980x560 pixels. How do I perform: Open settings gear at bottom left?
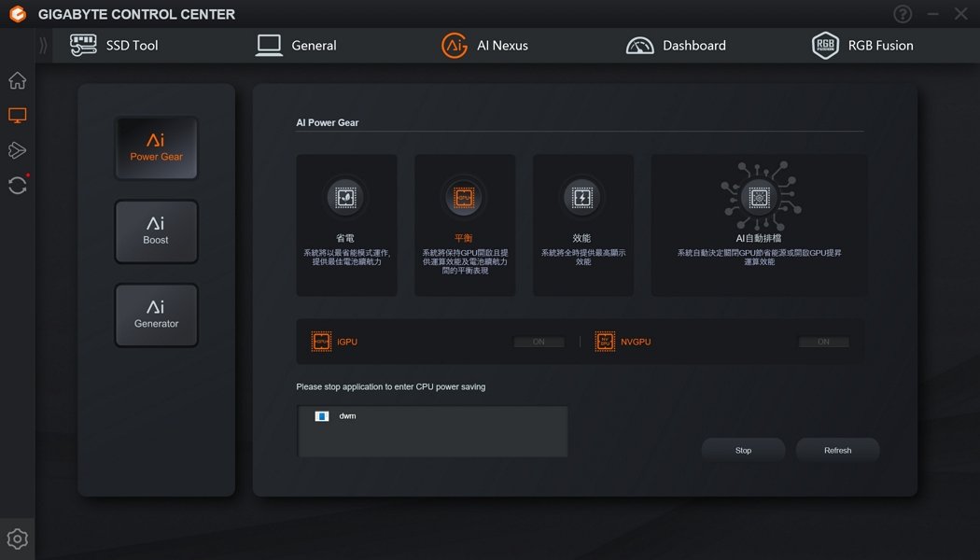[x=18, y=539]
